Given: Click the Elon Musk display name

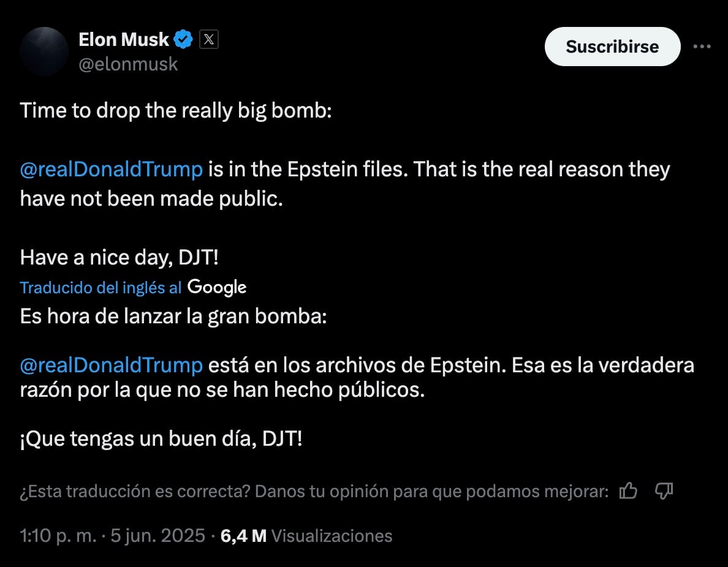Looking at the screenshot, I should (124, 40).
